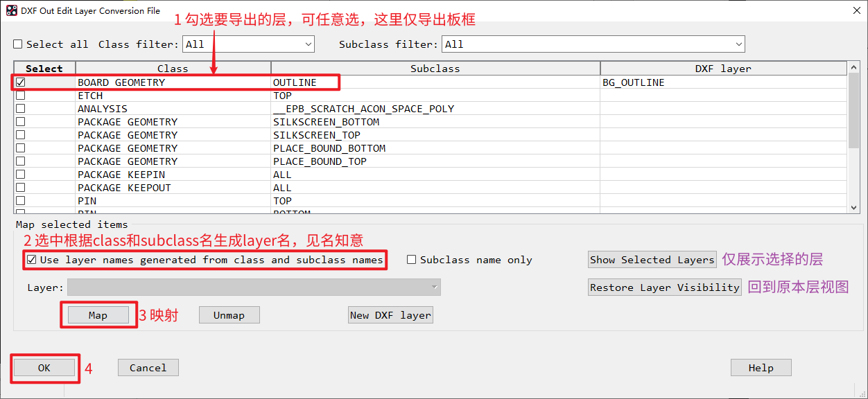Click the DXF layer column header
This screenshot has height=399, width=868.
pyautogui.click(x=723, y=69)
